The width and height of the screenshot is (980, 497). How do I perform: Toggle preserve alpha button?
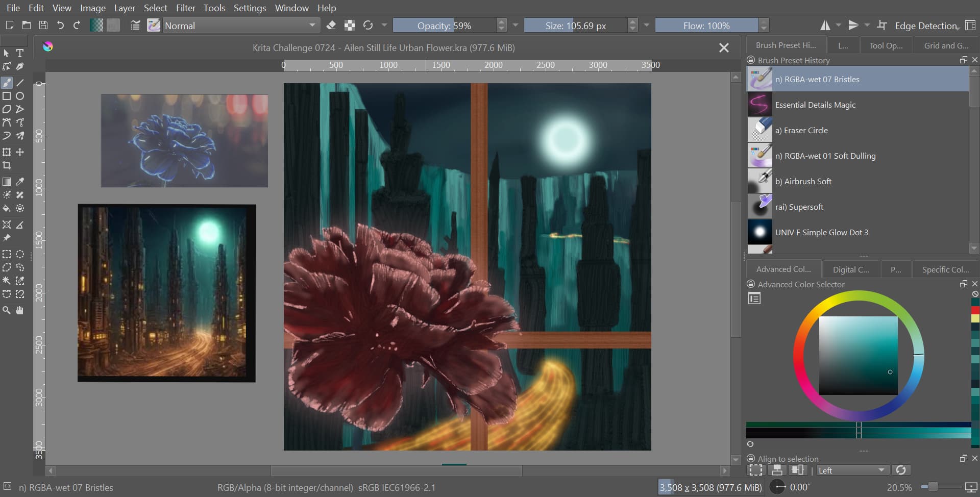350,26
